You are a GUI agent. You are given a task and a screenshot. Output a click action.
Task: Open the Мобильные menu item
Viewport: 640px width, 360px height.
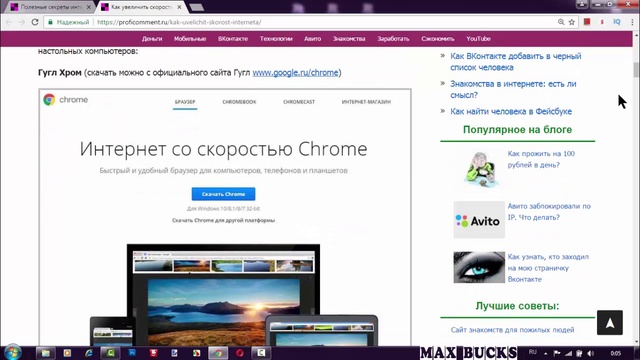point(190,39)
